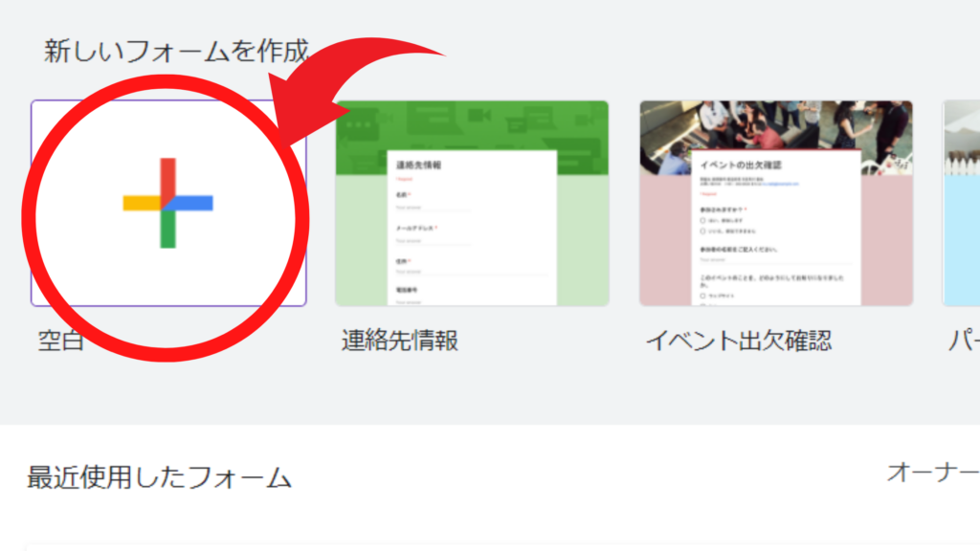The height and width of the screenshot is (551, 980).
Task: Click the multicolored plus icon for a blank form
Action: 168,203
